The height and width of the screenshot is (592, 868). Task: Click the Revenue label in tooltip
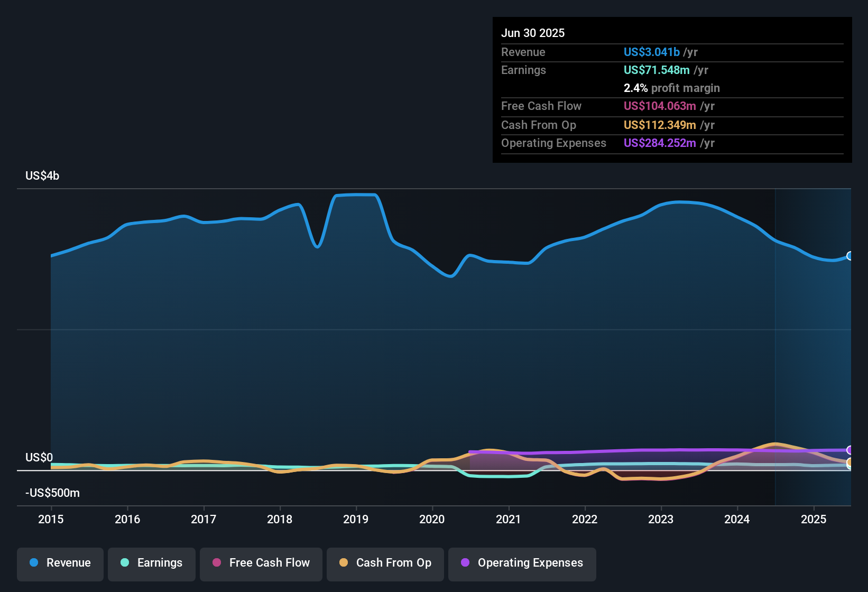[523, 52]
